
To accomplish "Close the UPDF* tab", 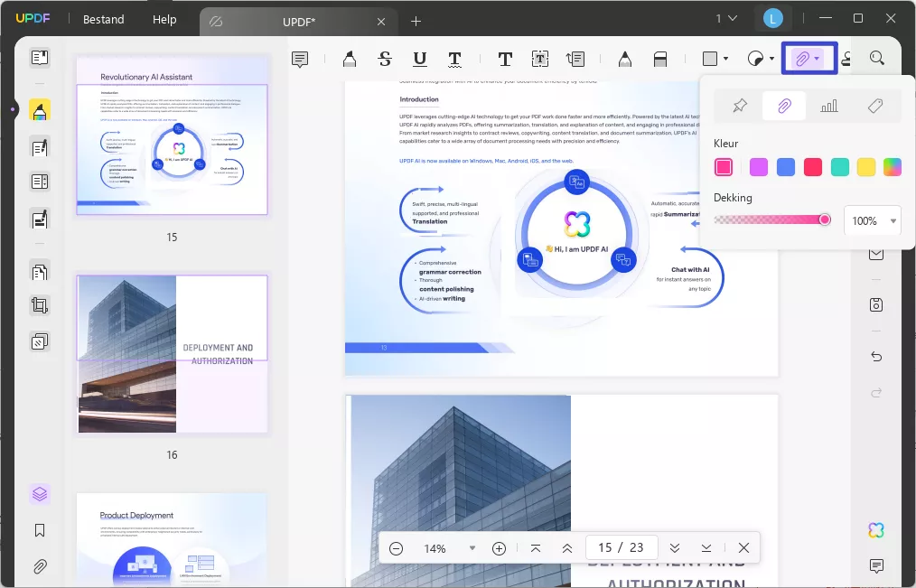I will (x=381, y=22).
